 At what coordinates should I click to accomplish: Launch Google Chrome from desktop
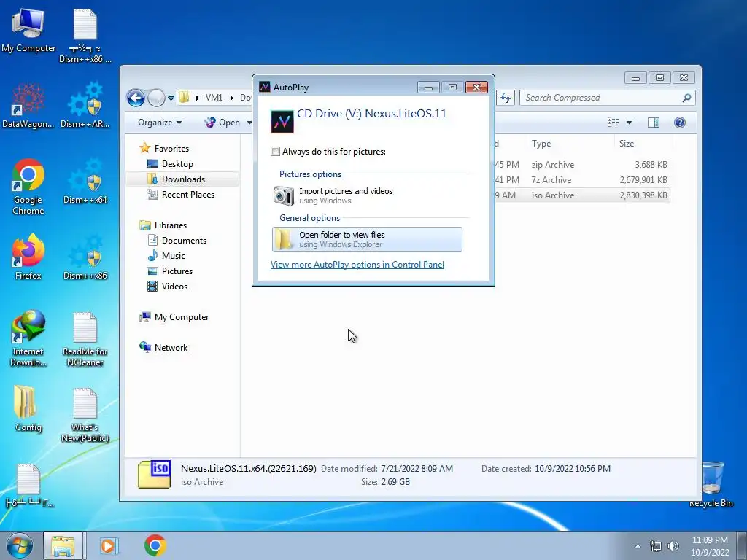28,187
